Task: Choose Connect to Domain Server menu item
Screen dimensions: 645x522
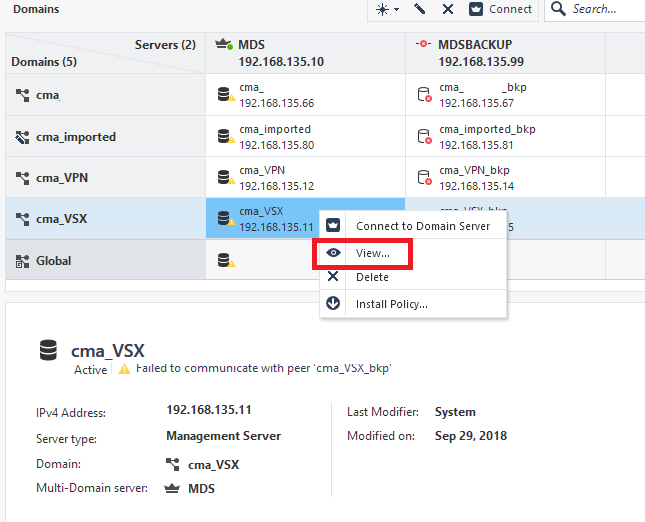Action: (413, 225)
